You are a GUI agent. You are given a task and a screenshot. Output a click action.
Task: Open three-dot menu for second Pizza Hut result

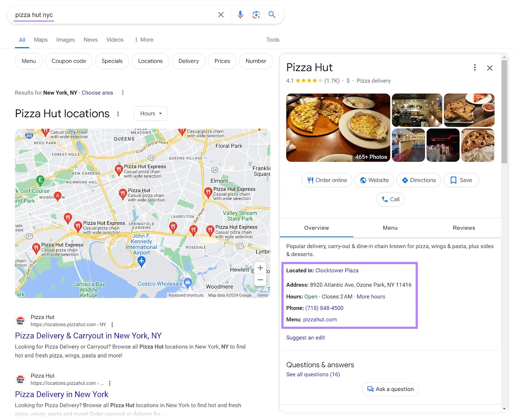[x=110, y=384]
